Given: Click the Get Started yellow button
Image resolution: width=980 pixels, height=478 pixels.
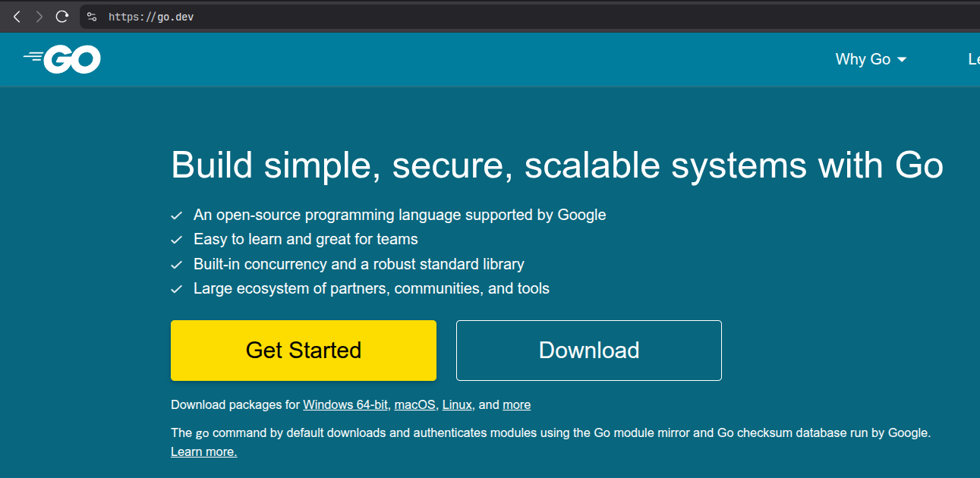Looking at the screenshot, I should [x=304, y=350].
